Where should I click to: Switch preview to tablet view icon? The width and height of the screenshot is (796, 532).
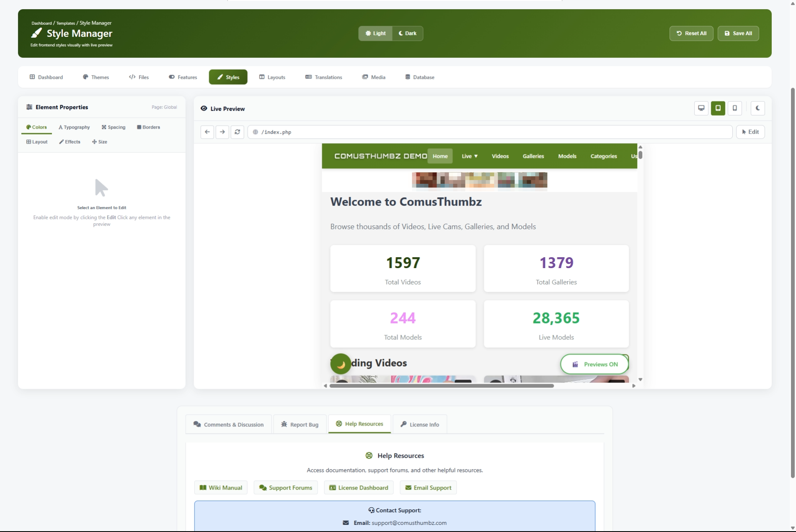point(718,108)
